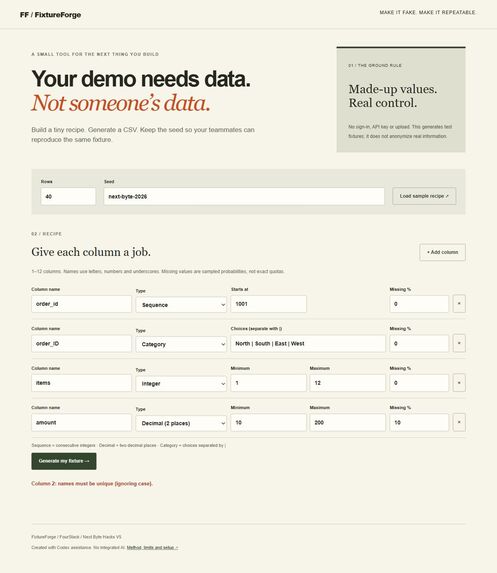This screenshot has height=573, width=497.
Task: Click the Sequence = consecutive integers hint text
Action: [129, 445]
